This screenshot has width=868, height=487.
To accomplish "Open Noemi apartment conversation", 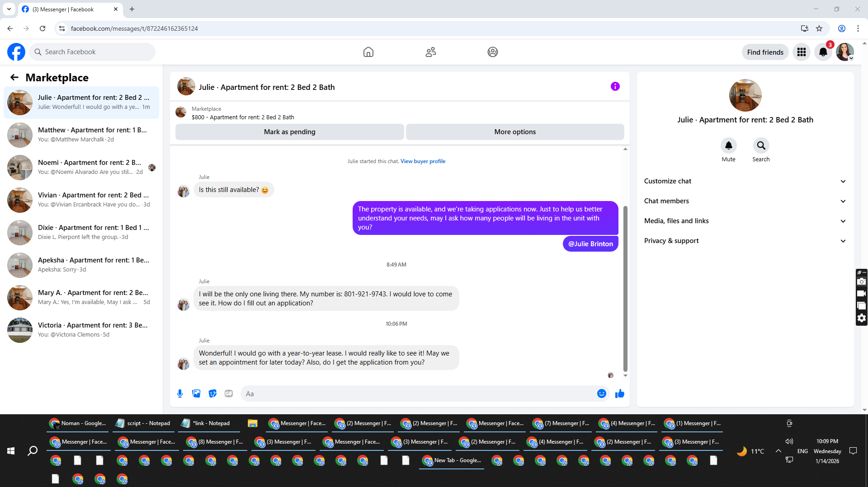I will pos(81,168).
